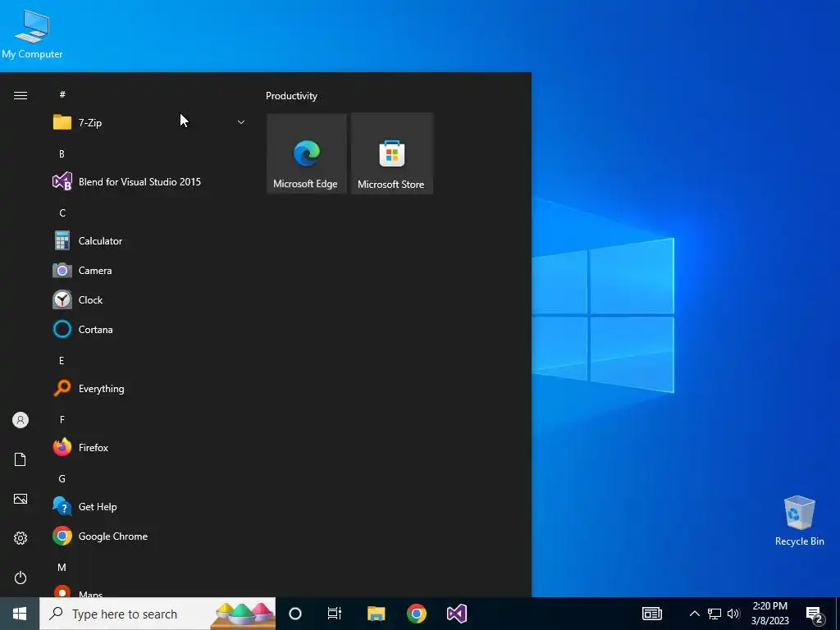Click the Microsoft Edge tile
Image resolution: width=840 pixels, height=630 pixels.
tap(307, 153)
